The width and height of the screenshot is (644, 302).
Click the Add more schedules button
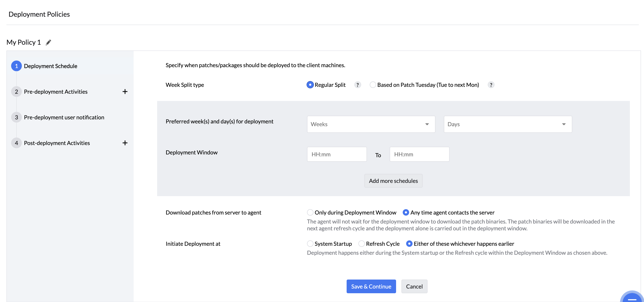point(393,181)
